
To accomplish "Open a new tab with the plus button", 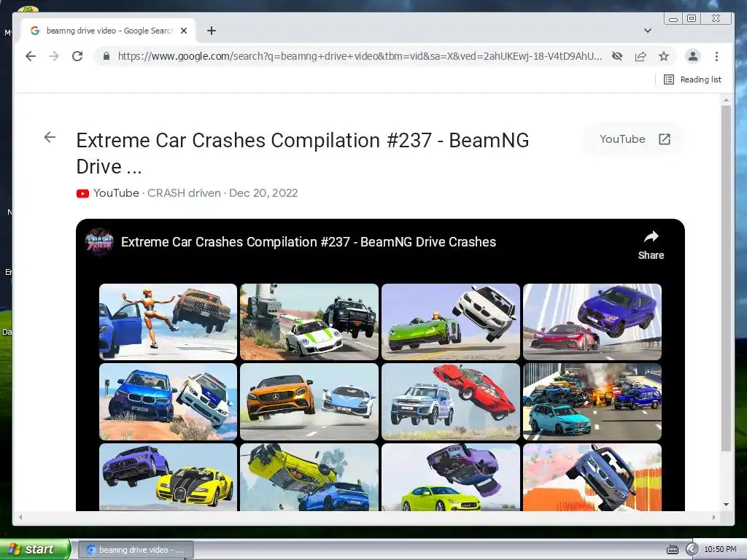I will click(x=212, y=31).
